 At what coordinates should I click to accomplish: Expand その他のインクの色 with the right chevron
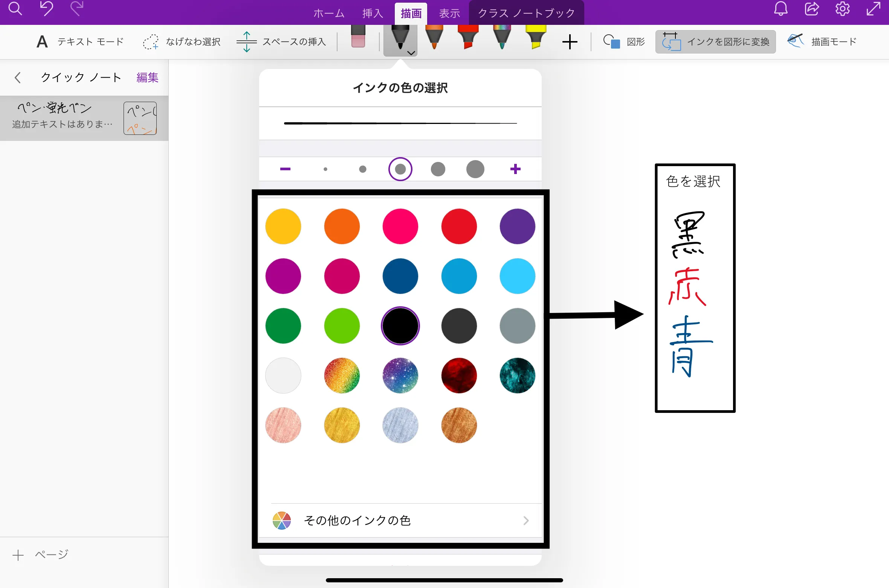526,521
